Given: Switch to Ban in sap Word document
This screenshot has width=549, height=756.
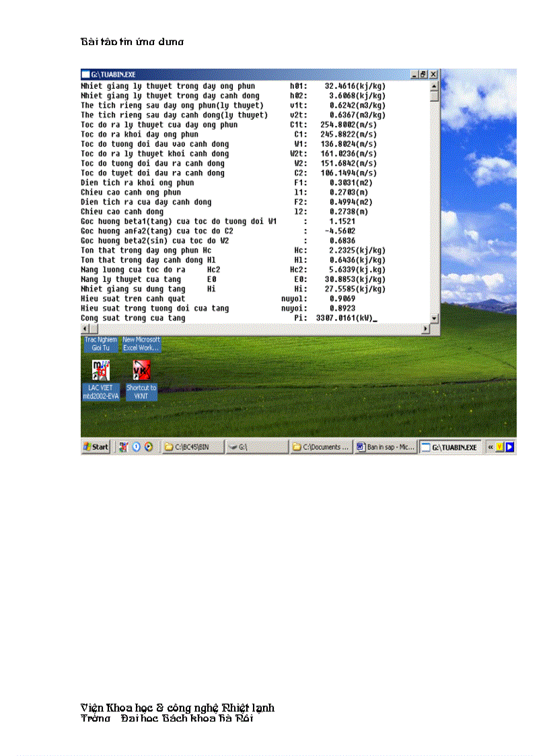Looking at the screenshot, I should (x=386, y=447).
